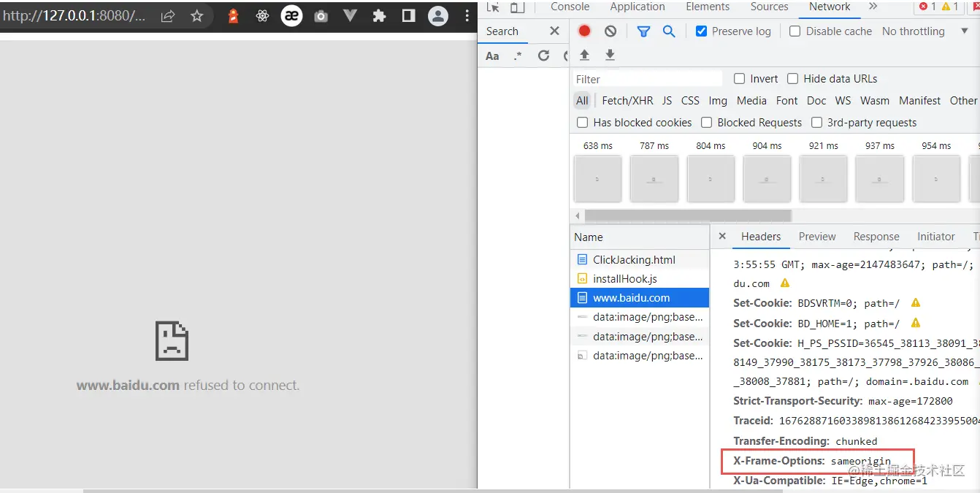Switch to the Sources tab

click(x=769, y=7)
